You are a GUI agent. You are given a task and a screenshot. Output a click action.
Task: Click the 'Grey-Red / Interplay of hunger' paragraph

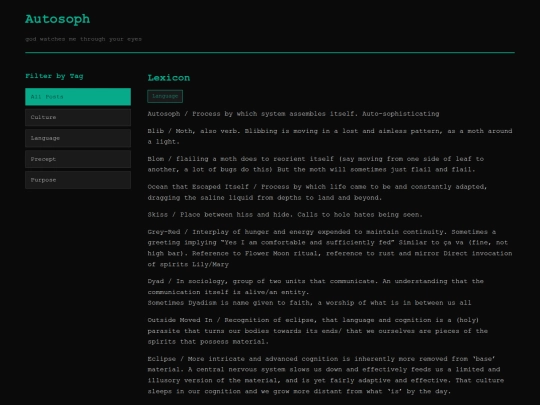click(x=330, y=248)
